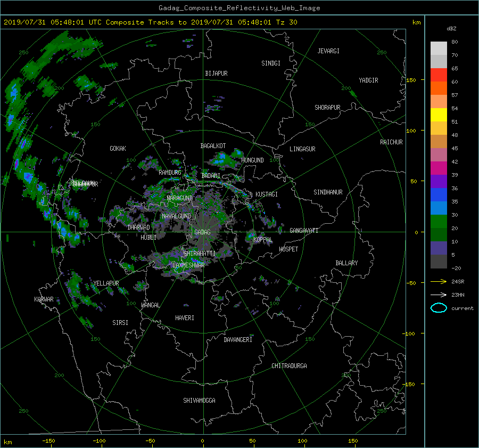This screenshot has height=448, width=479.
Task: Click the LINGASUR city label
Action: pyautogui.click(x=302, y=149)
